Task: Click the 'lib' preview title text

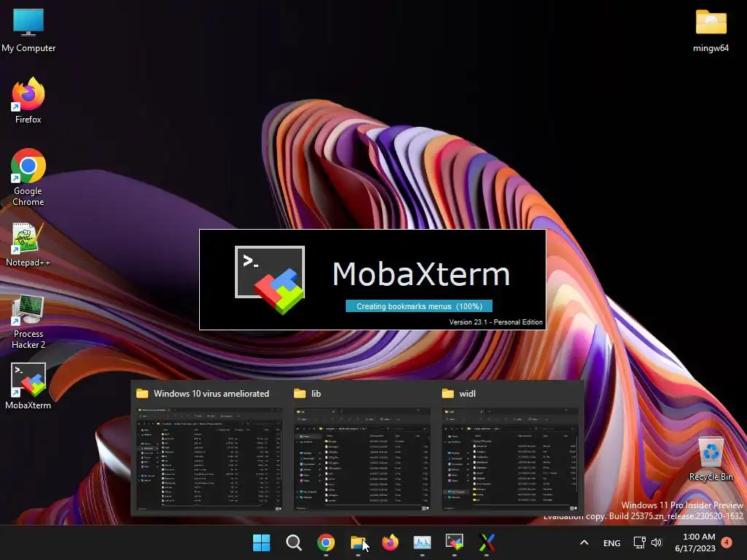Action: coord(316,393)
